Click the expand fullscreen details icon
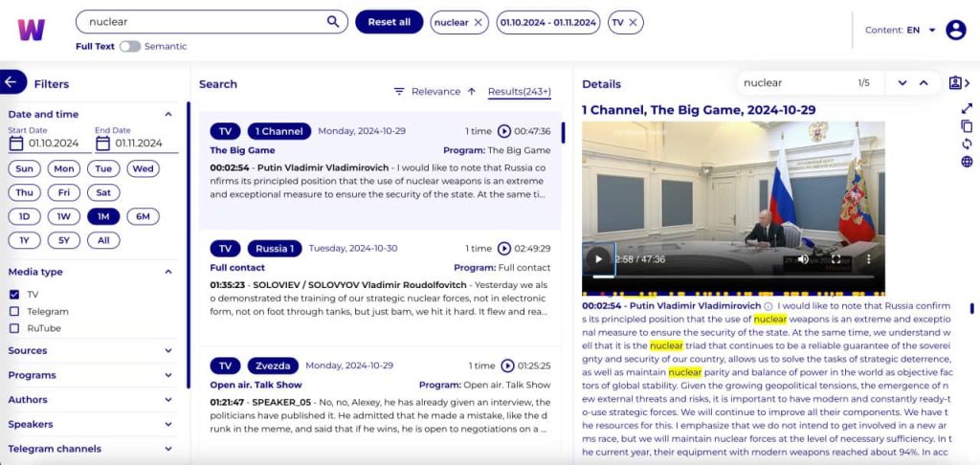980x465 pixels. coord(967,108)
